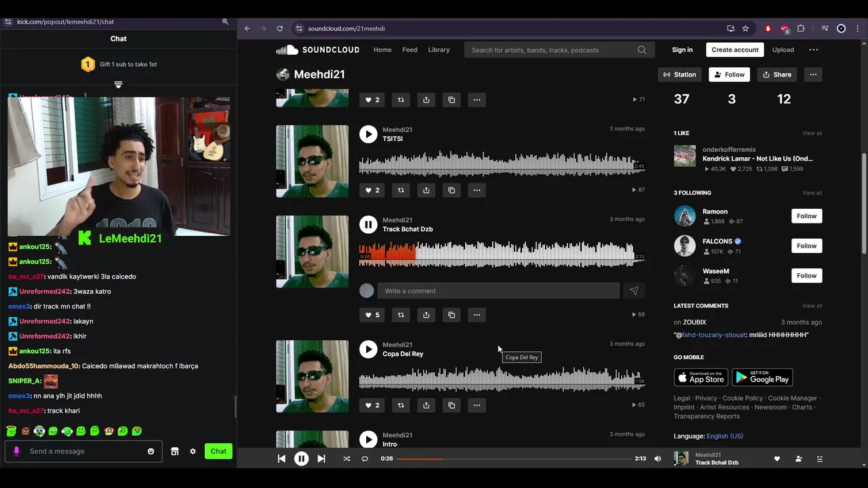The image size is (868, 488).
Task: View all likes
Action: (x=812, y=134)
